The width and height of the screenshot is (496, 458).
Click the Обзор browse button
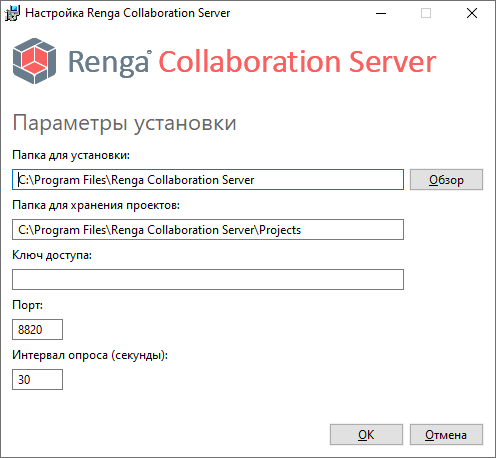(446, 180)
